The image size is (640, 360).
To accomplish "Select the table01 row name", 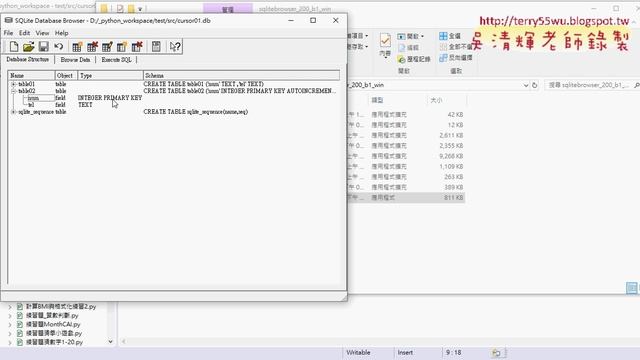I will point(27,84).
